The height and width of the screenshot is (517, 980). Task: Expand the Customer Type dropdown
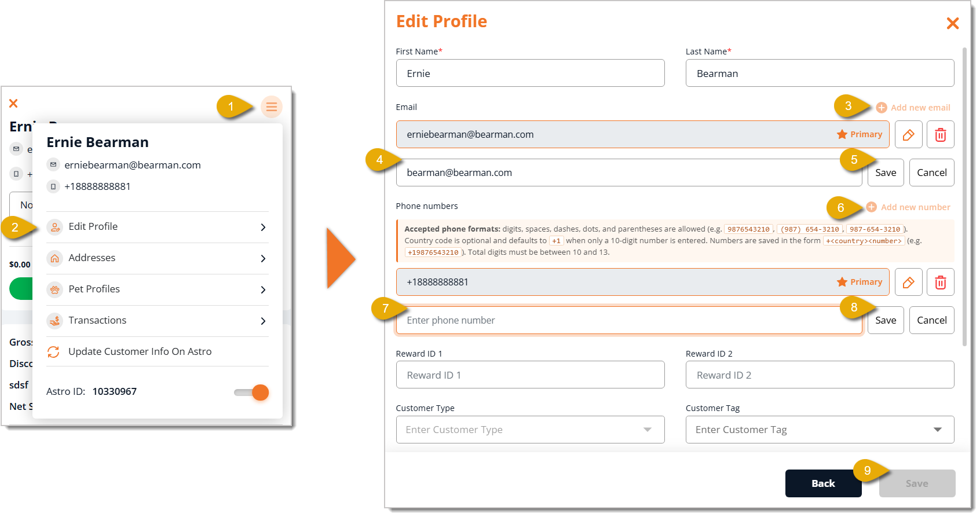point(647,430)
